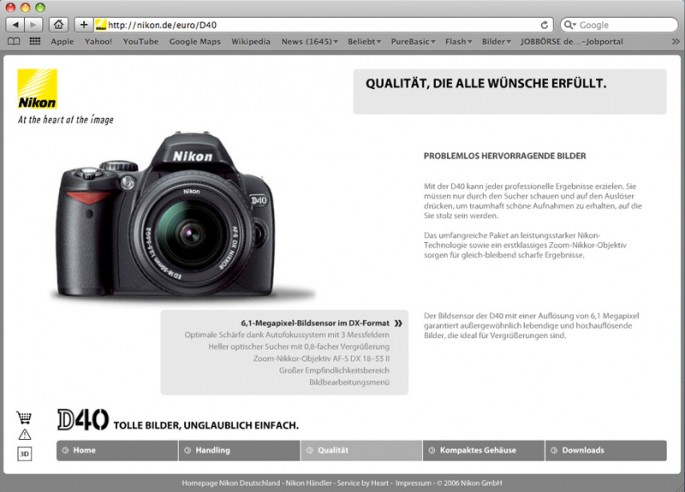Open the Kompaktes Gehäuse tab
This screenshot has height=492, width=685.
[x=484, y=450]
